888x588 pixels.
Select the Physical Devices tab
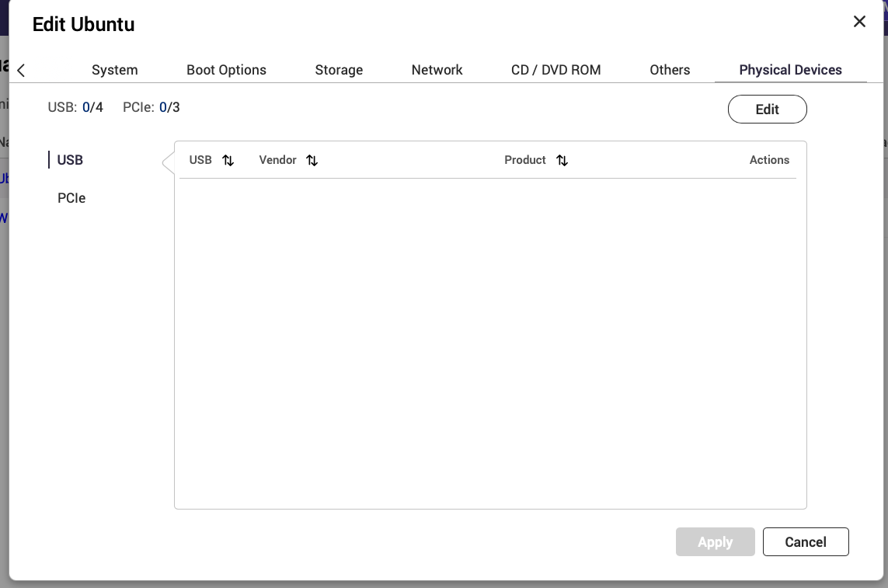(x=790, y=70)
